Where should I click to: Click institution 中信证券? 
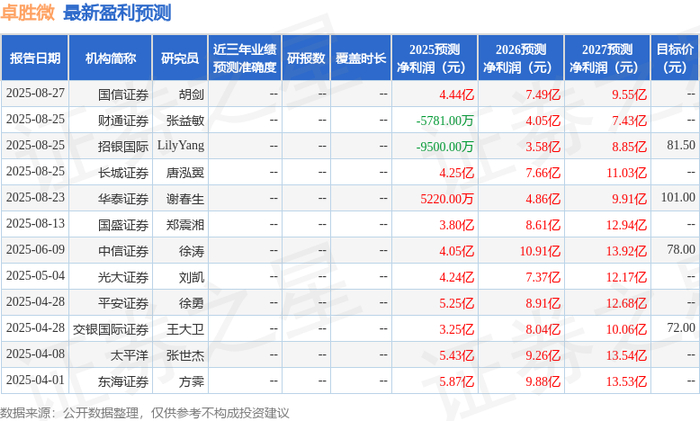123,251
